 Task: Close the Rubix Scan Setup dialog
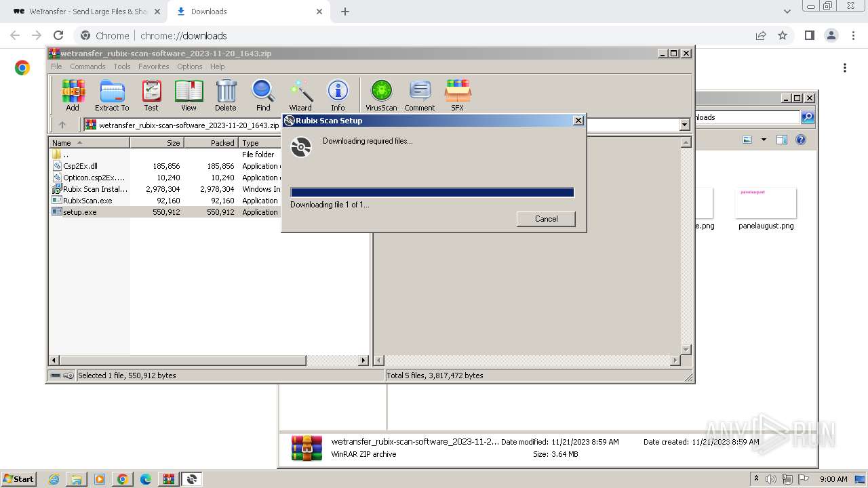click(578, 121)
